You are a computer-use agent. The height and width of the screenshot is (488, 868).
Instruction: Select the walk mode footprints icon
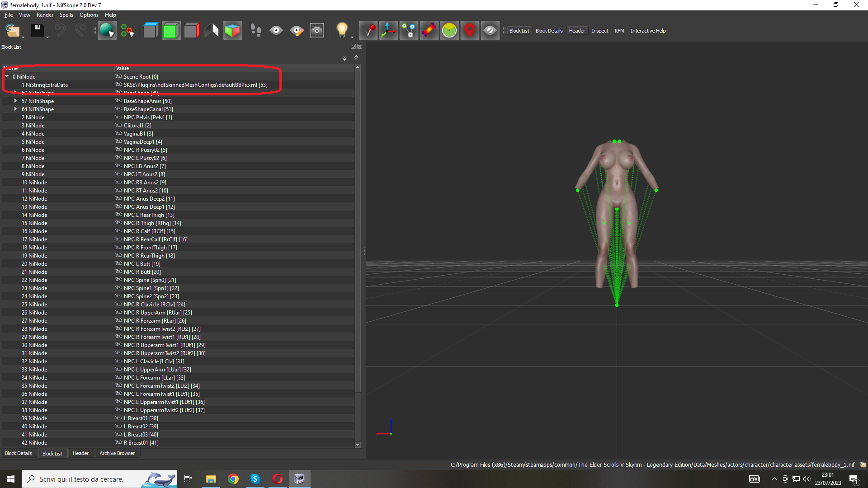pyautogui.click(x=256, y=31)
